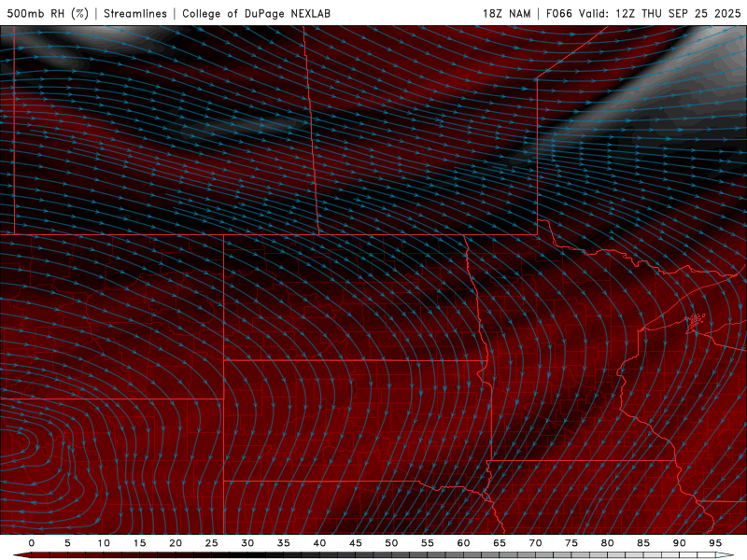Click 'College of DuPage NEXLAB' text
747x560 pixels.
pos(256,13)
